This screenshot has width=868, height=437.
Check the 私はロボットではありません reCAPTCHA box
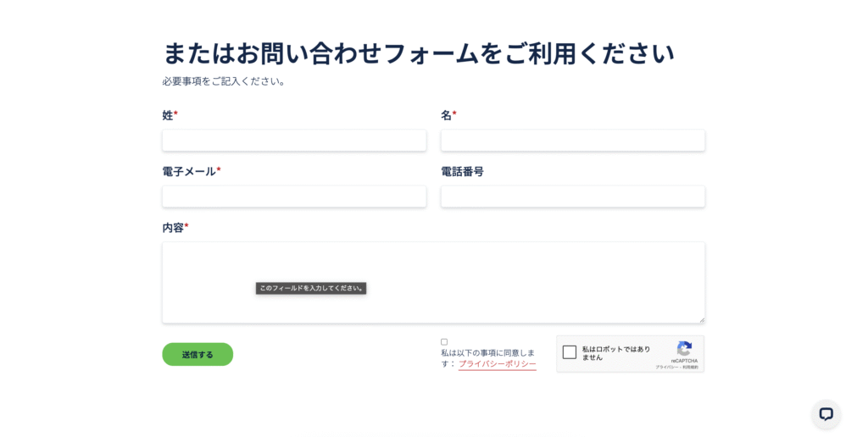569,352
